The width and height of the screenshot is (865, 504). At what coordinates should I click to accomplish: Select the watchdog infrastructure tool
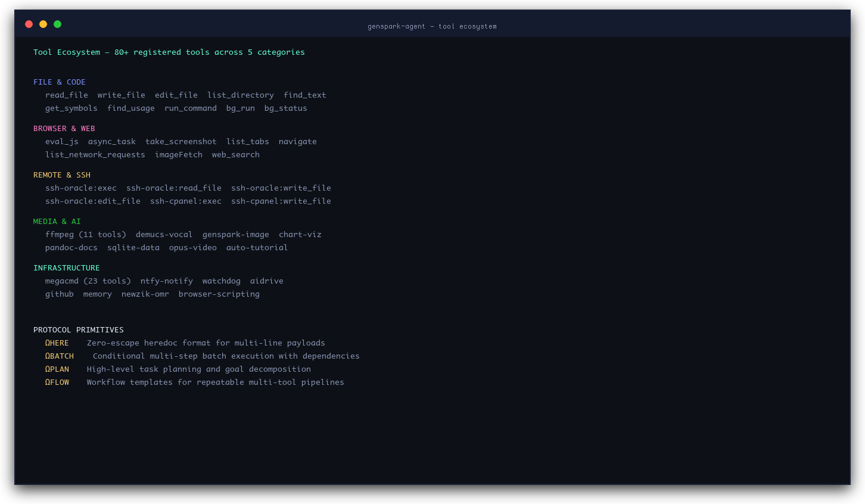221,281
